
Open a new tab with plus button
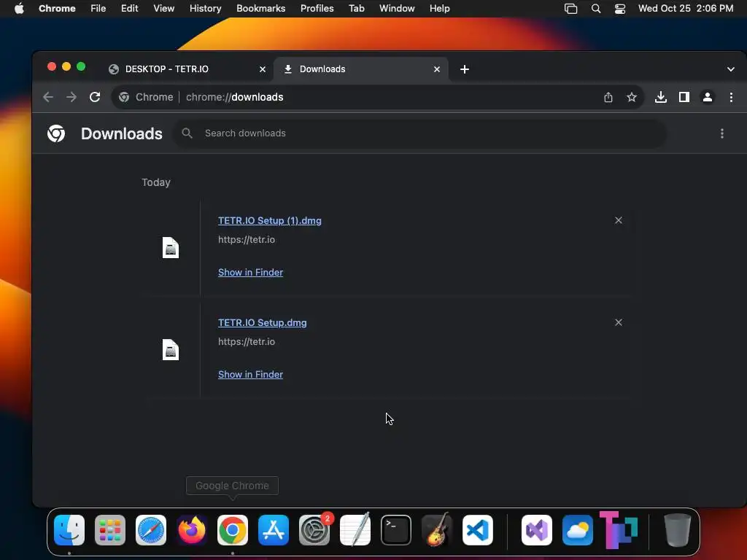tap(465, 69)
